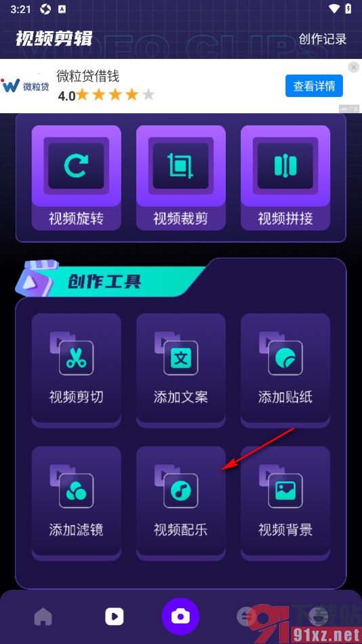Close the 微粒贷 advertisement
Image resolution: width=362 pixels, height=644 pixels.
point(353,67)
